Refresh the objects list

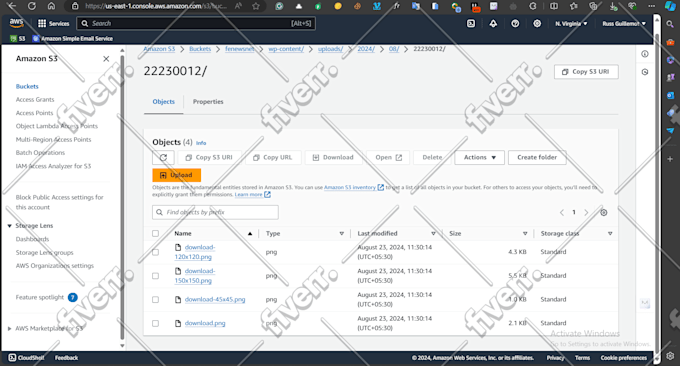[163, 157]
